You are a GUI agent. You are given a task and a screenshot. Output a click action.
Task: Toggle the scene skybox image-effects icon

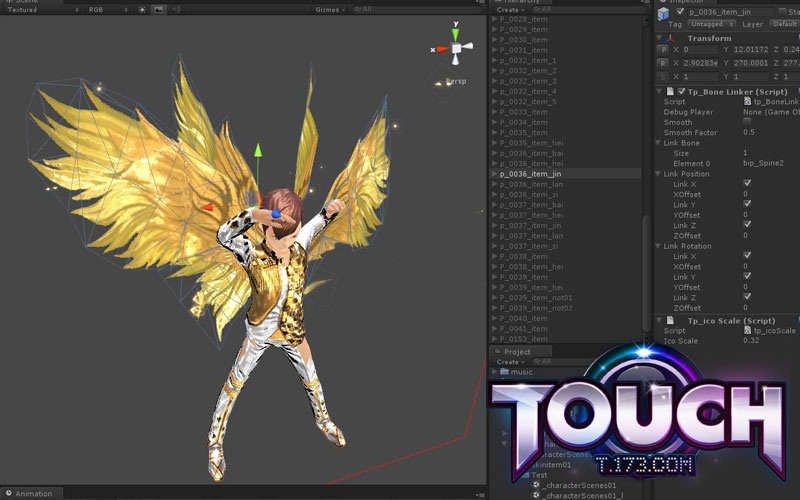click(159, 10)
